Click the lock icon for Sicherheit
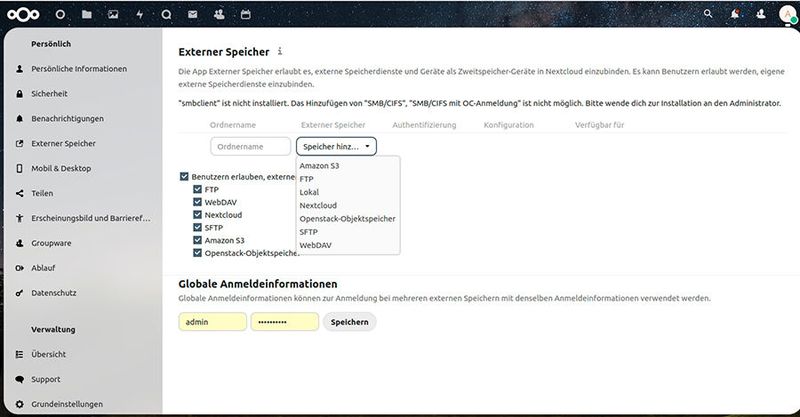The width and height of the screenshot is (800, 417). point(19,93)
